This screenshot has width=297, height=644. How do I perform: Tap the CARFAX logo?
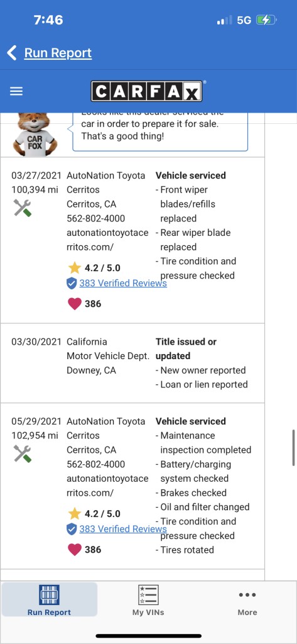tap(146, 91)
